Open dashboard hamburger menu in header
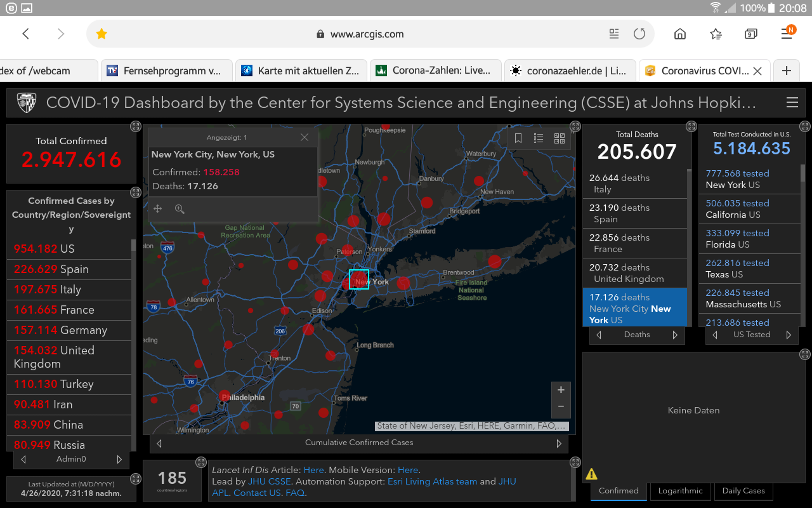Image resolution: width=812 pixels, height=508 pixels. tap(792, 102)
